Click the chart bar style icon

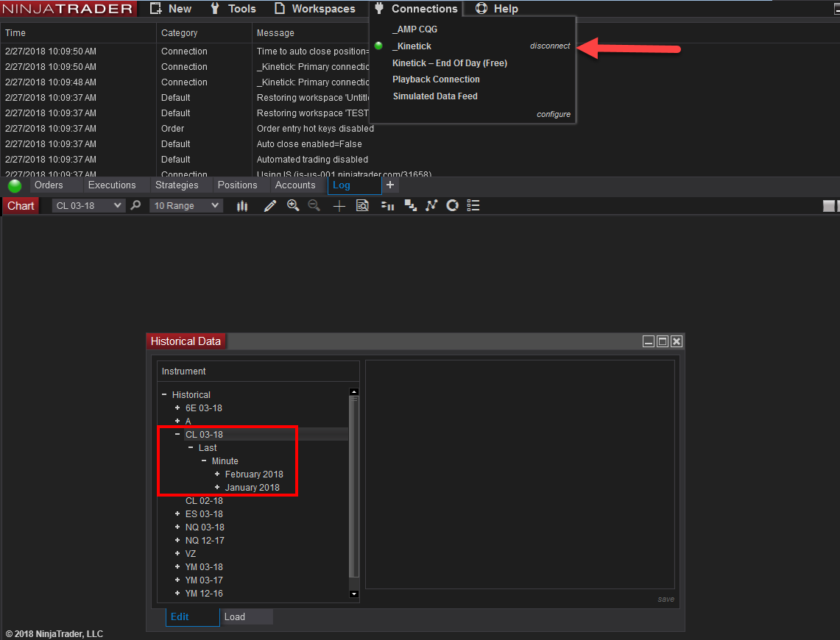click(x=242, y=206)
